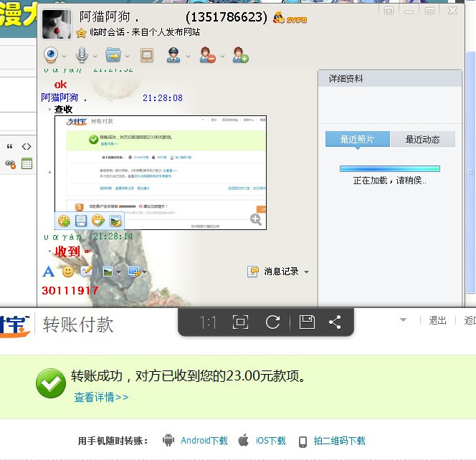Add contact as friend with green plus icon
The width and height of the screenshot is (476, 460).
240,55
